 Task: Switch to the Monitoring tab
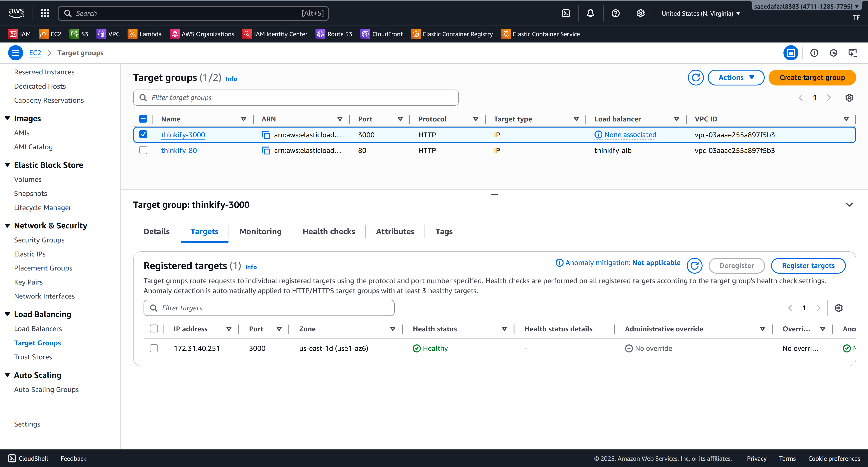[260, 231]
